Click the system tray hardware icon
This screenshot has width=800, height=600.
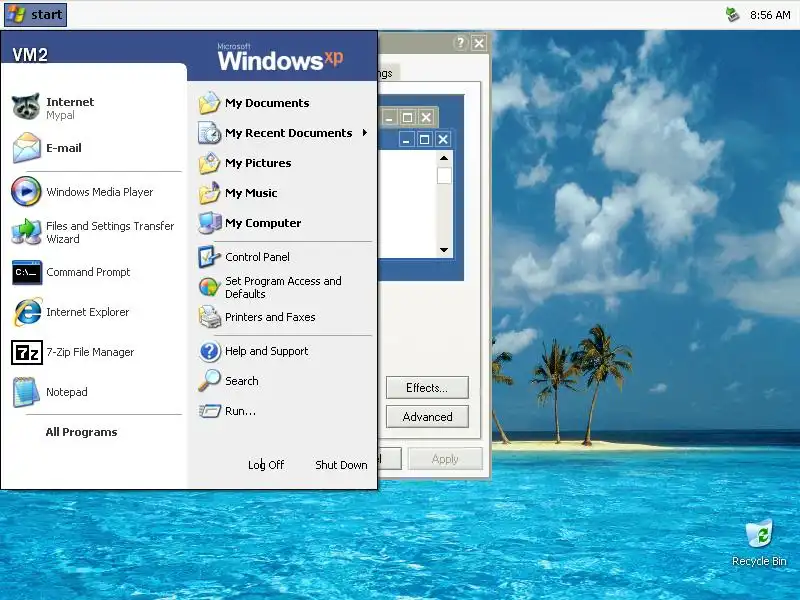[x=733, y=14]
